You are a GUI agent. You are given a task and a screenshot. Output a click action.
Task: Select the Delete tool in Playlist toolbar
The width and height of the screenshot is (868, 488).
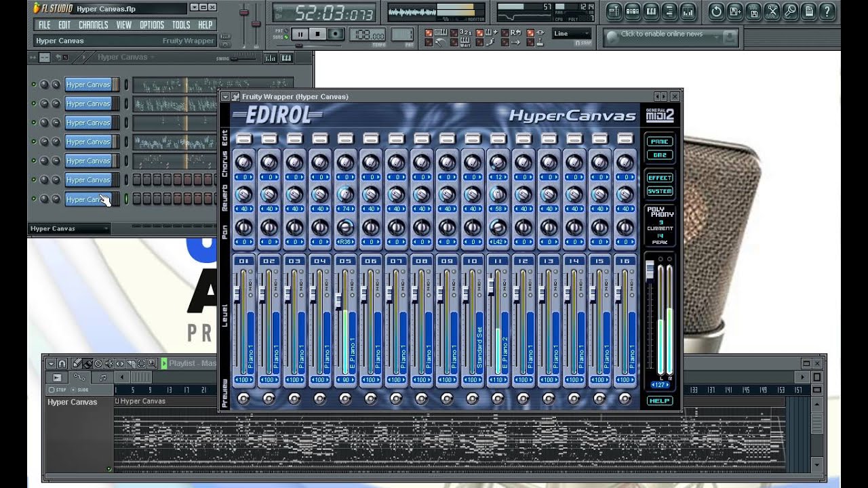(98, 363)
